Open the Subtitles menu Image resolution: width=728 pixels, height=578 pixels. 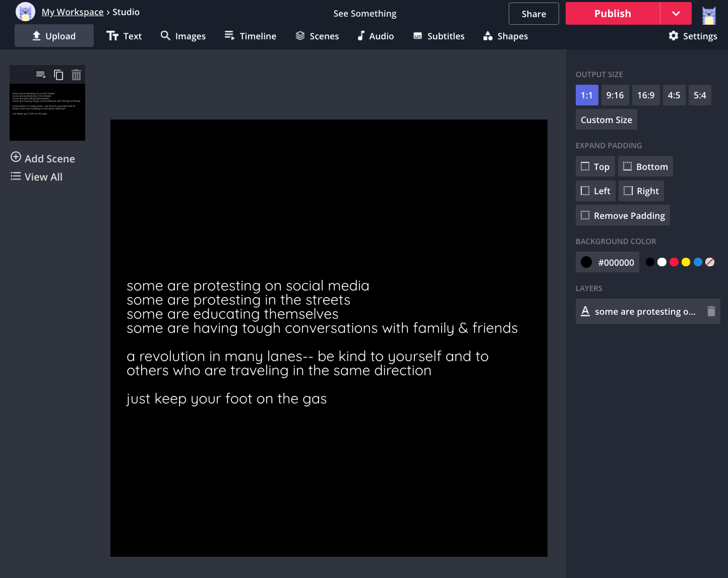(439, 36)
